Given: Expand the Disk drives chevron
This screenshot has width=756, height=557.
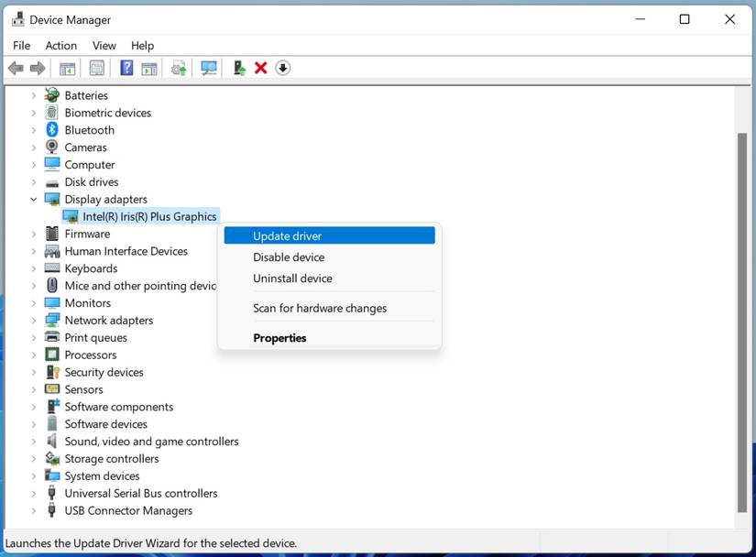Looking at the screenshot, I should pyautogui.click(x=33, y=182).
